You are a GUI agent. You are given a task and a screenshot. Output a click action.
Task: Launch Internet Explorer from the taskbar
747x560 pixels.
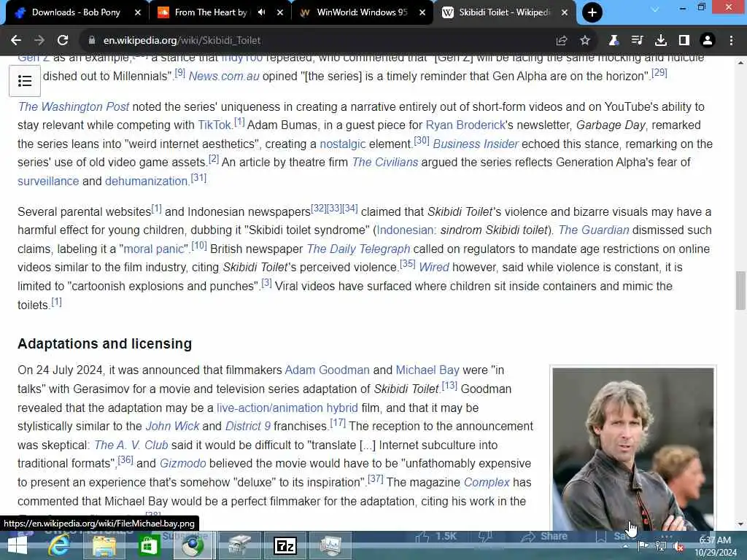tap(59, 545)
